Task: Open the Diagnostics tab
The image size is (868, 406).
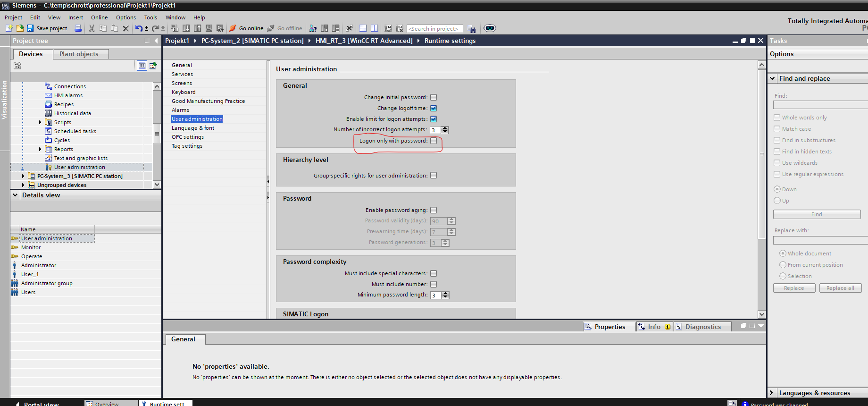Action: tap(702, 327)
